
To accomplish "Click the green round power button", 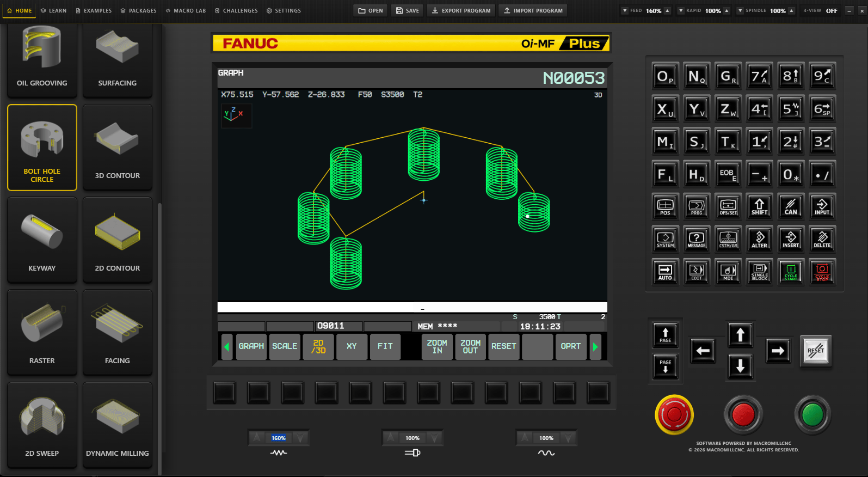I will 812,415.
